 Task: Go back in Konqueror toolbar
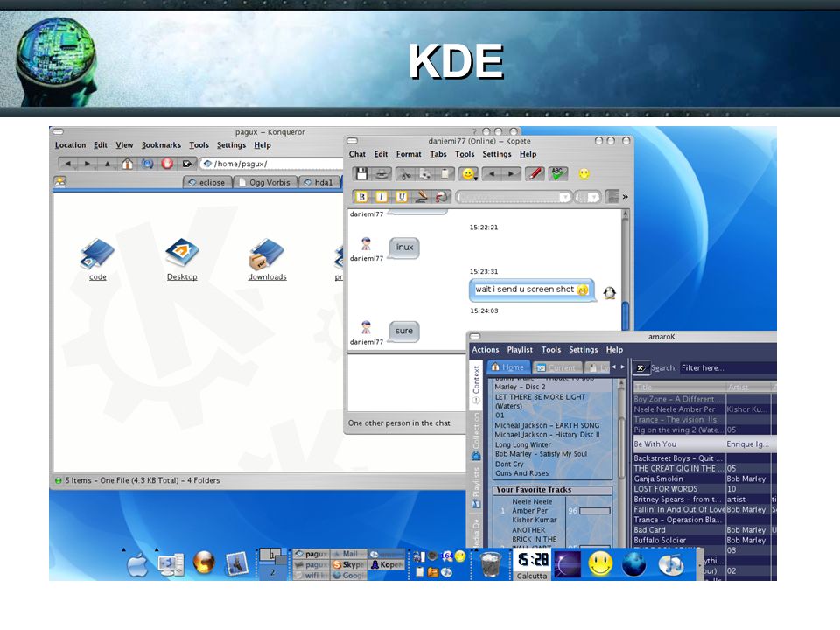point(68,164)
